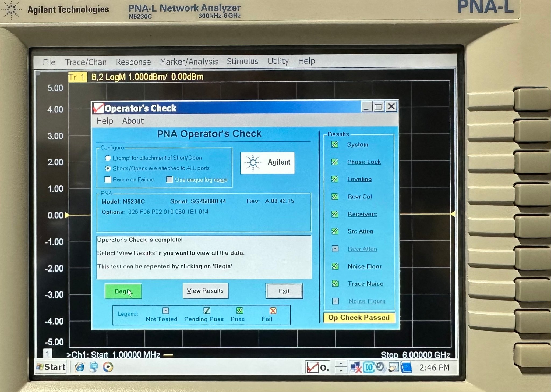
Task: Open the Stimulus menu
Action: coord(242,61)
